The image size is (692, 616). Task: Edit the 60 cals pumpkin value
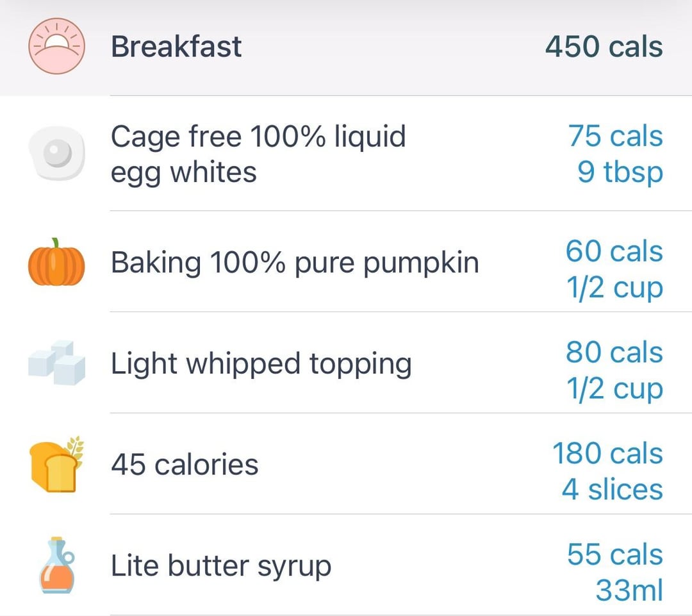point(614,251)
